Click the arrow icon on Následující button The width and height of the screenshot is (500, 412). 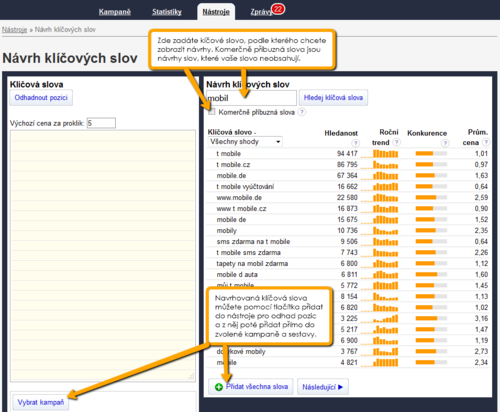point(340,387)
